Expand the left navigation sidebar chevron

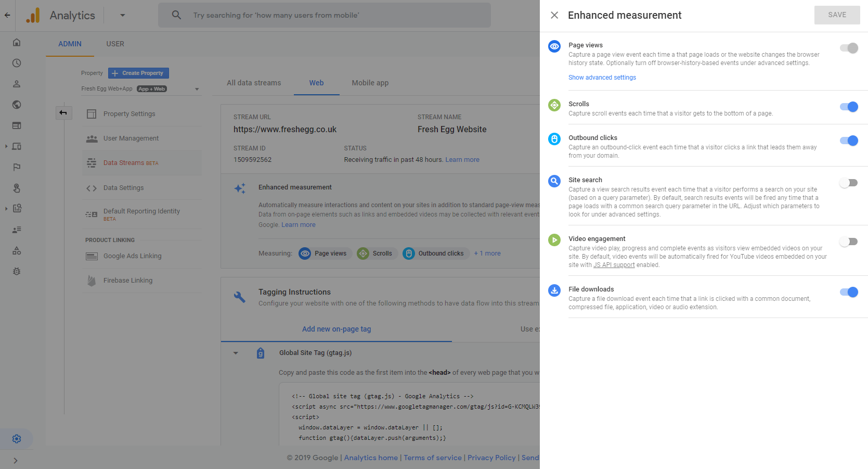(16, 461)
